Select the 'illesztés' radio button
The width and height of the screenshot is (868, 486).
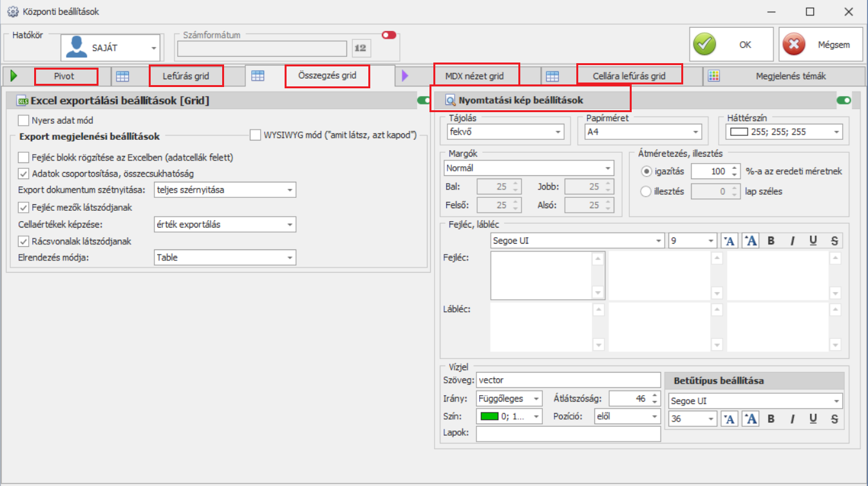point(646,191)
